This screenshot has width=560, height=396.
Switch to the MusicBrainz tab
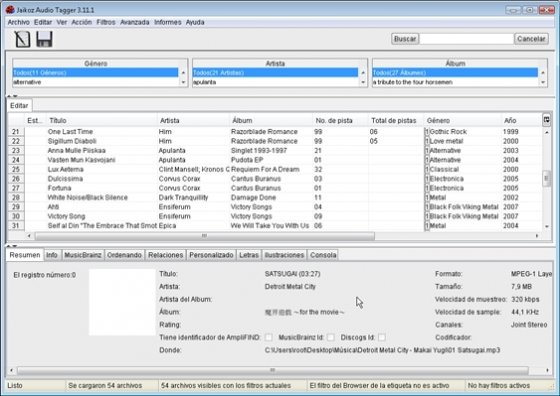click(83, 255)
